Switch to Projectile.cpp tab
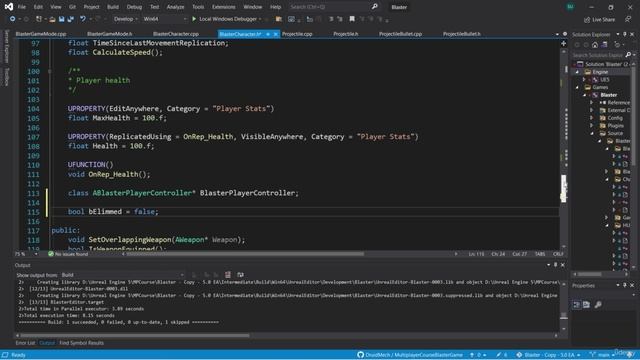This screenshot has height=360, width=640. click(x=297, y=34)
